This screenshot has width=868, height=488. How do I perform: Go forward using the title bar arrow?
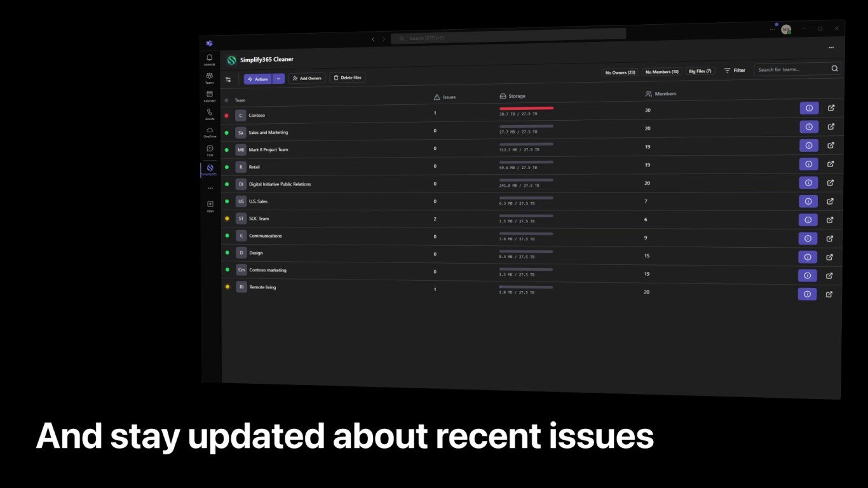384,39
